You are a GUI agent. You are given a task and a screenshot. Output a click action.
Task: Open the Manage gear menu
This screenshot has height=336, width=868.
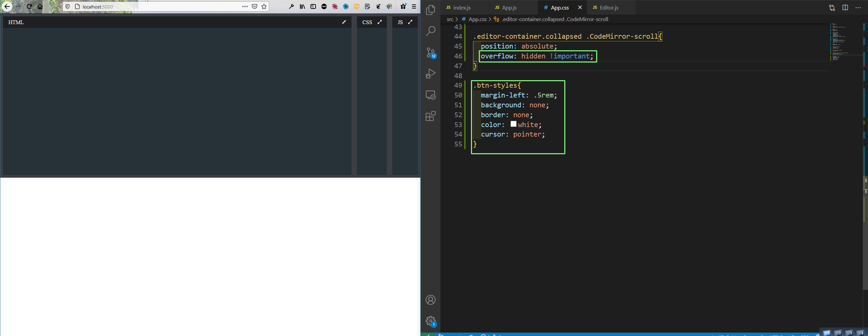point(431,321)
